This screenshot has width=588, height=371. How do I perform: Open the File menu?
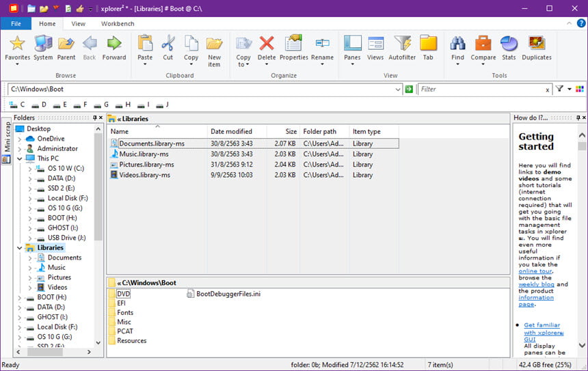pos(16,24)
